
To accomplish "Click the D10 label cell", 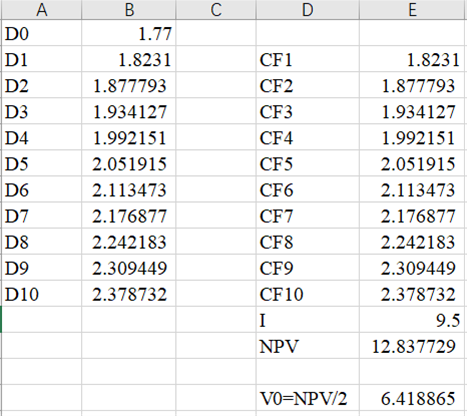I will coord(42,294).
